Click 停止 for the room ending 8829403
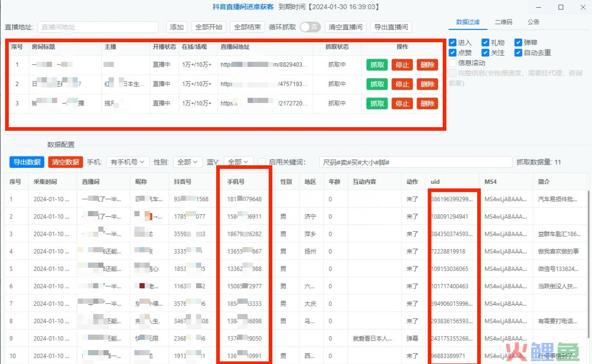The height and width of the screenshot is (364, 592). point(402,65)
